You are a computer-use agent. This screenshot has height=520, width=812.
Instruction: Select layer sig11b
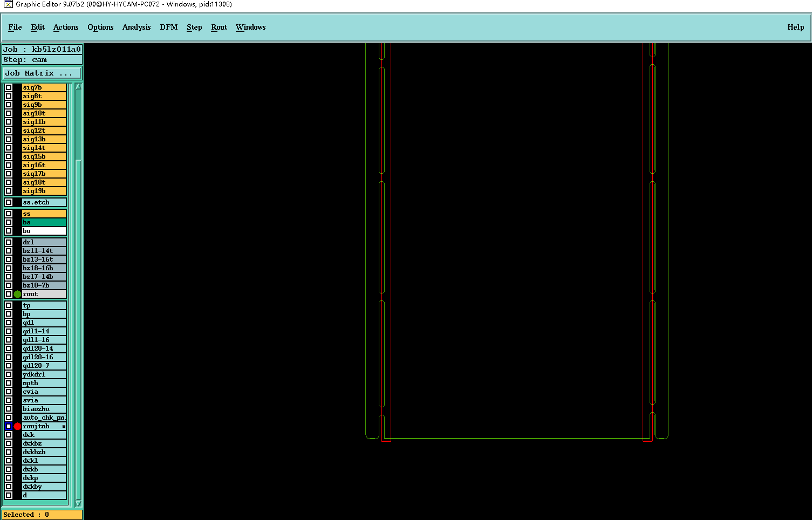pyautogui.click(x=44, y=122)
